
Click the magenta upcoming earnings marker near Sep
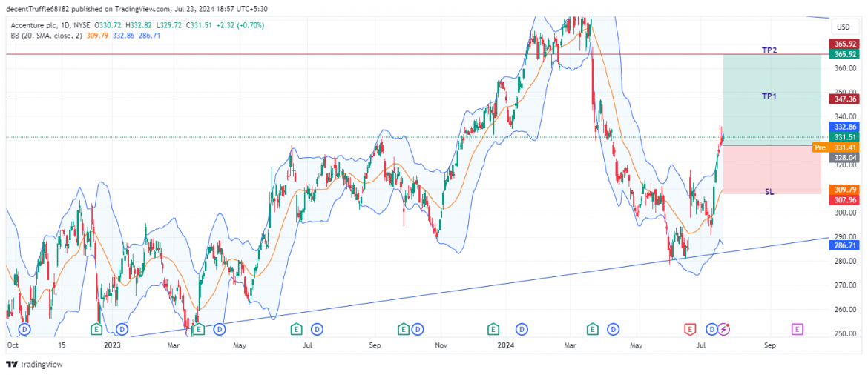point(797,328)
